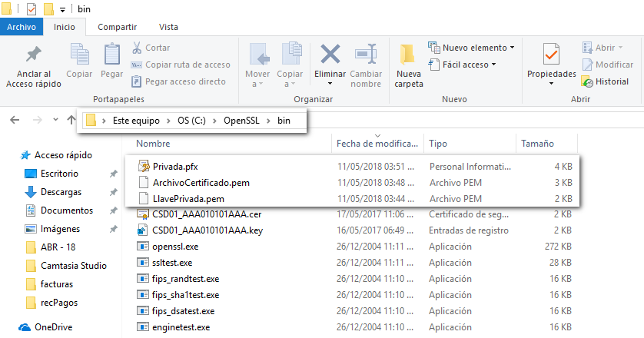Screen dimensions: 644x338
Task: Click the enginetest.exe application icon
Action: tap(142, 327)
